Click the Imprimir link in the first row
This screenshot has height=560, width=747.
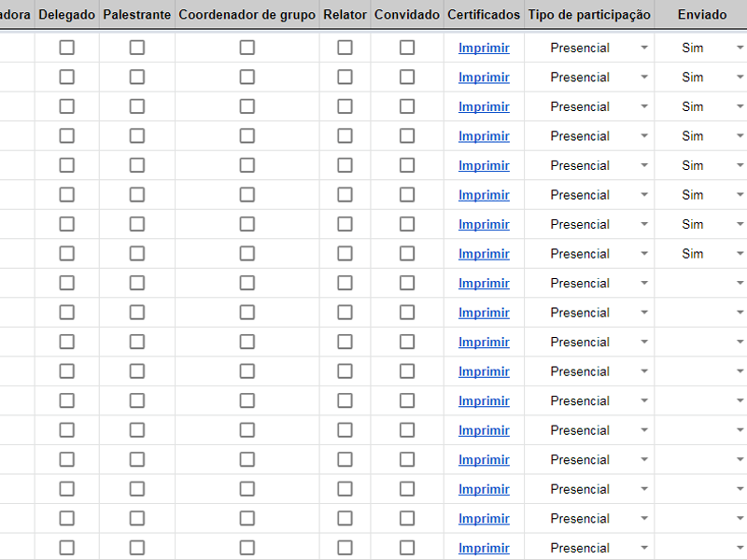click(484, 48)
